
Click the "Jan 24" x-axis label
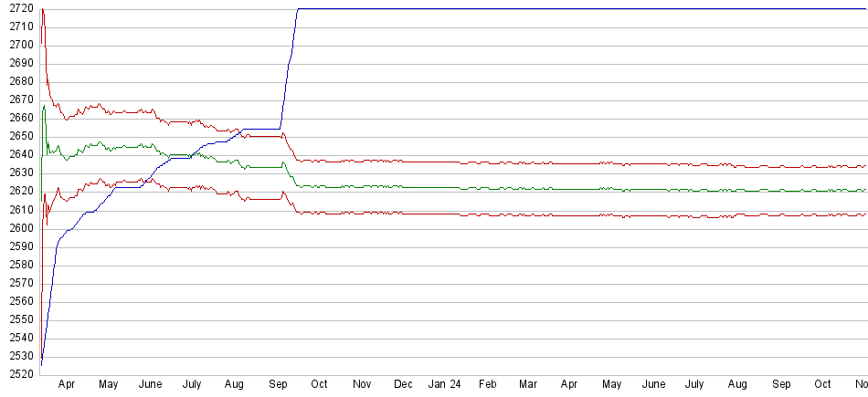445,385
